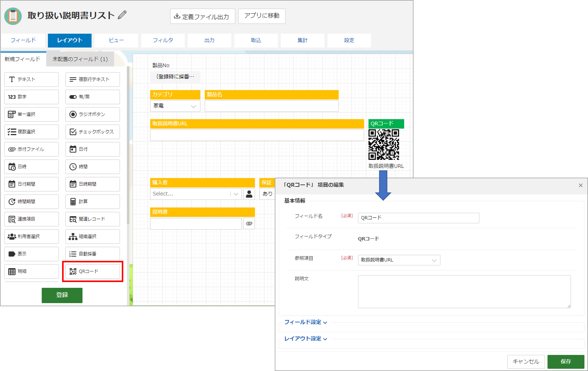588x371 pixels.
Task: Open the 参照項目 dropdown in dialog
Action: coord(399,260)
